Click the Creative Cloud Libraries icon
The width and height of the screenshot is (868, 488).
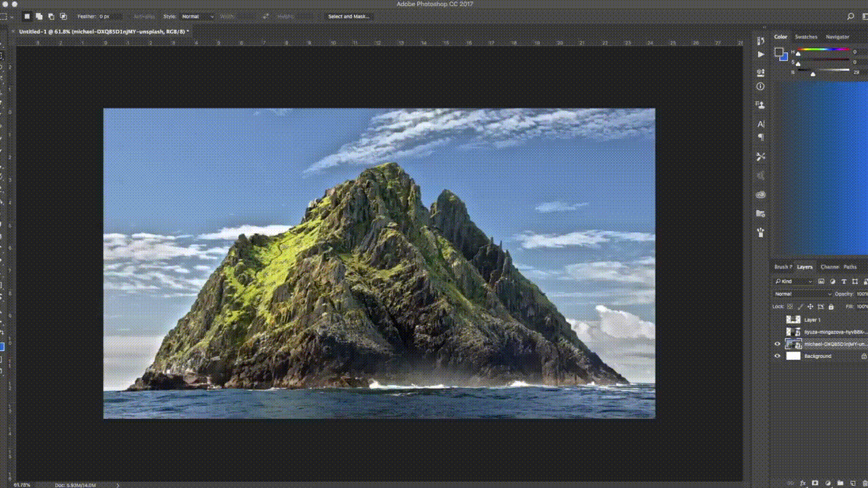[761, 195]
